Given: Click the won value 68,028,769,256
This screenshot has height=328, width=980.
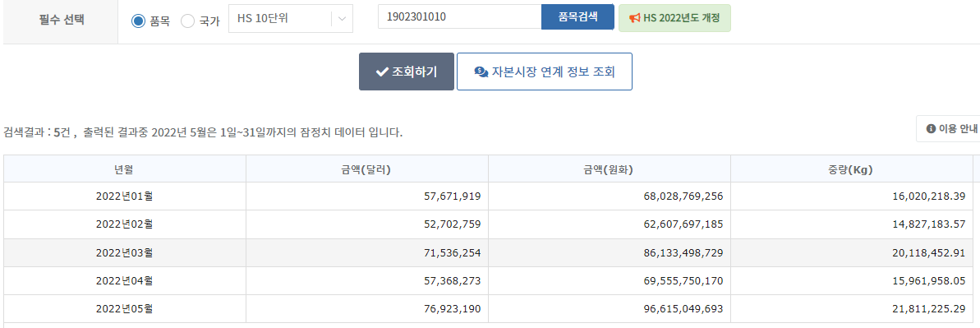Looking at the screenshot, I should pos(683,196).
